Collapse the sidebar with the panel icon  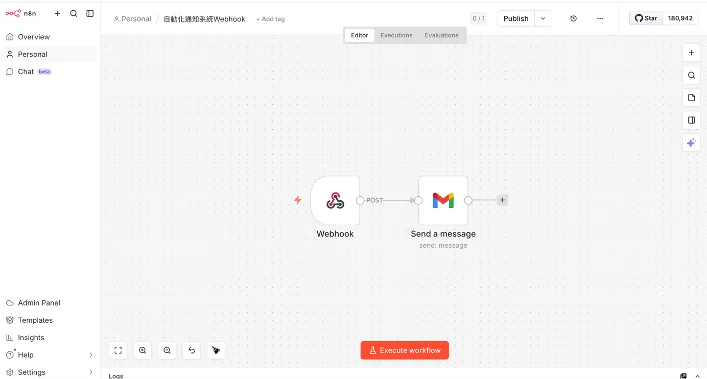(90, 14)
